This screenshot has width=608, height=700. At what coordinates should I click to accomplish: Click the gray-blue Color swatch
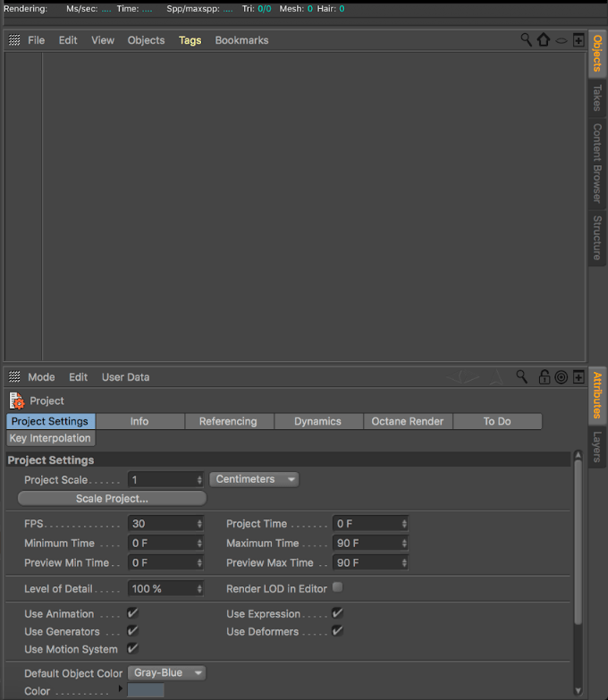point(146,691)
